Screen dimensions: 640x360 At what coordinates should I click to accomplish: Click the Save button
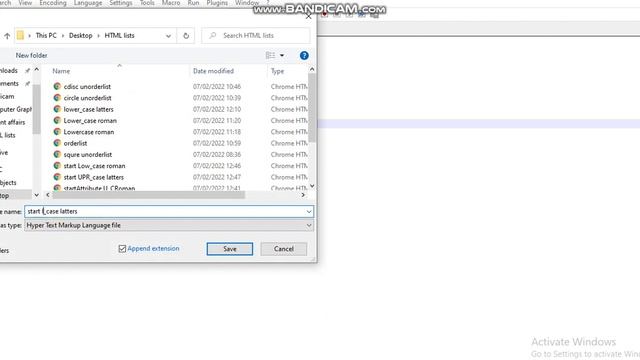pyautogui.click(x=229, y=249)
